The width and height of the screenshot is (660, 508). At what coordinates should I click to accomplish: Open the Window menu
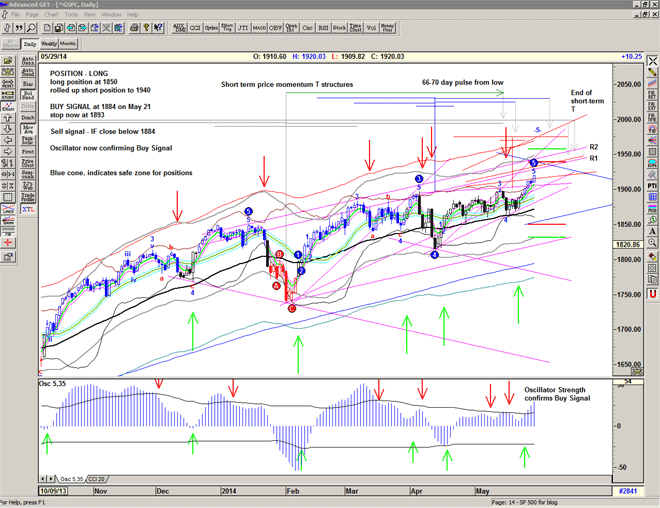(x=111, y=15)
